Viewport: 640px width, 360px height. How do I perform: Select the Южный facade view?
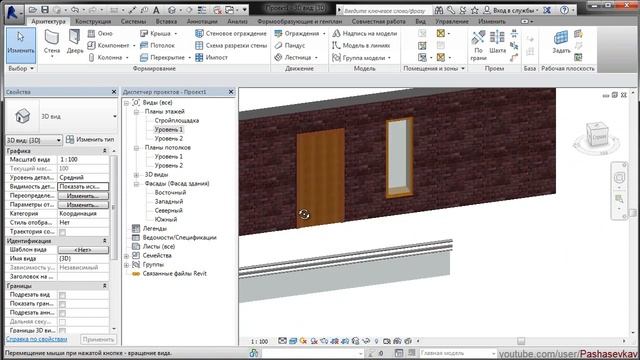[166, 220]
